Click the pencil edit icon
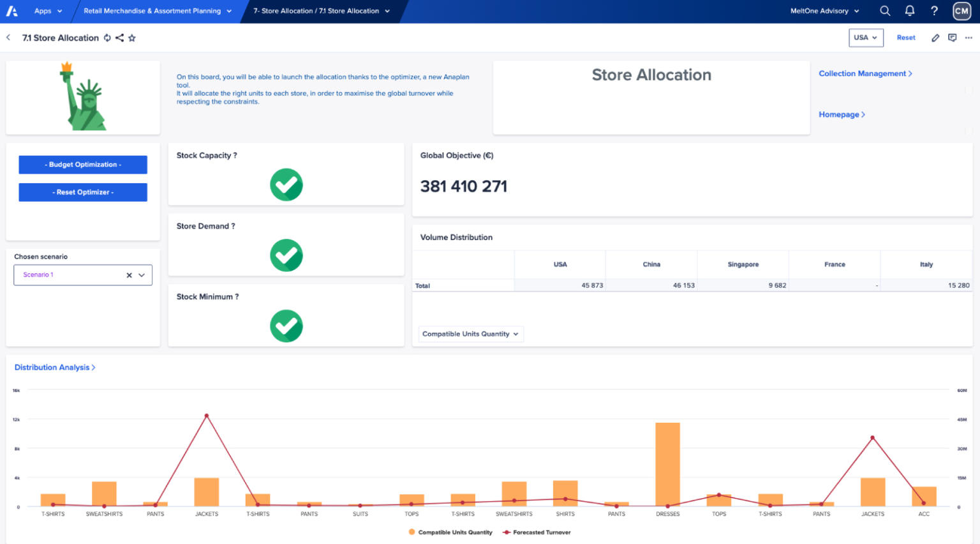Screen dimensions: 980x544 click(935, 38)
